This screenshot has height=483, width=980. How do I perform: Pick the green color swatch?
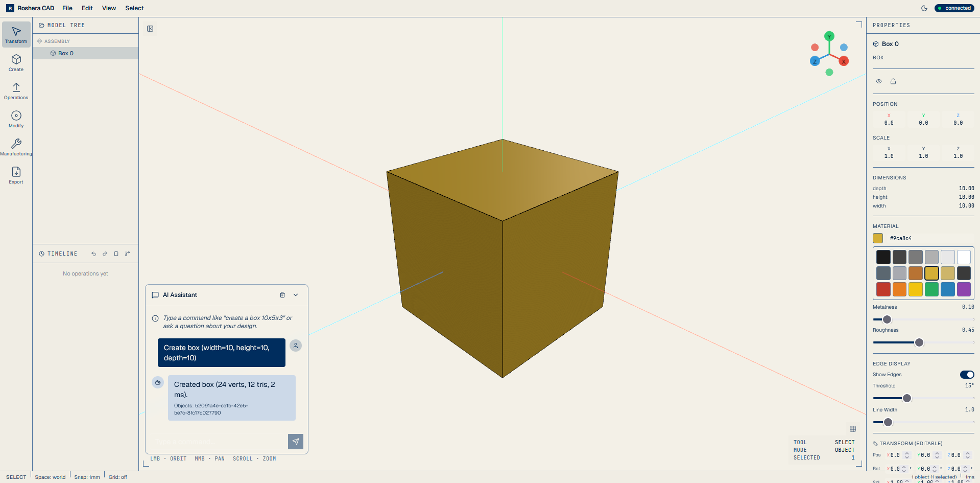point(931,289)
